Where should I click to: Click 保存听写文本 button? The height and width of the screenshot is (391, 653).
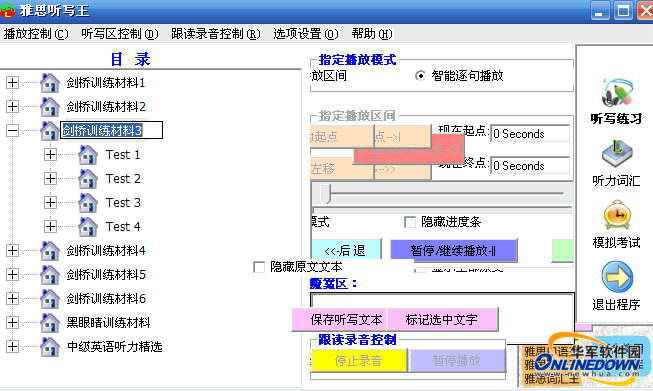click(x=339, y=319)
